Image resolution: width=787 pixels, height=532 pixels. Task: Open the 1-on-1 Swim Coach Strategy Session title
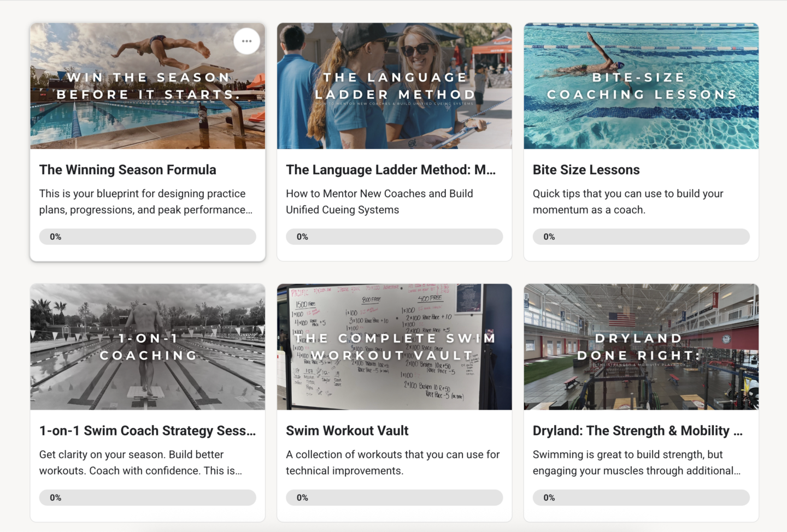pos(148,430)
